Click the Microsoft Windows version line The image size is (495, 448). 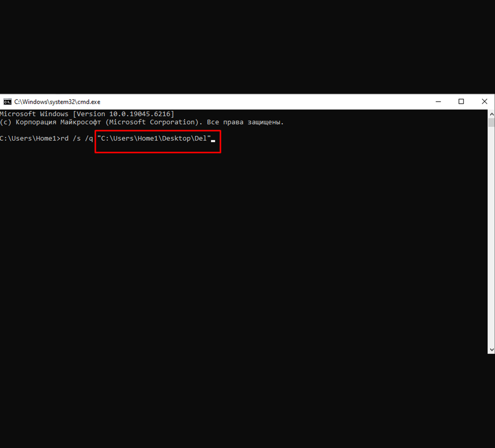[x=87, y=114]
